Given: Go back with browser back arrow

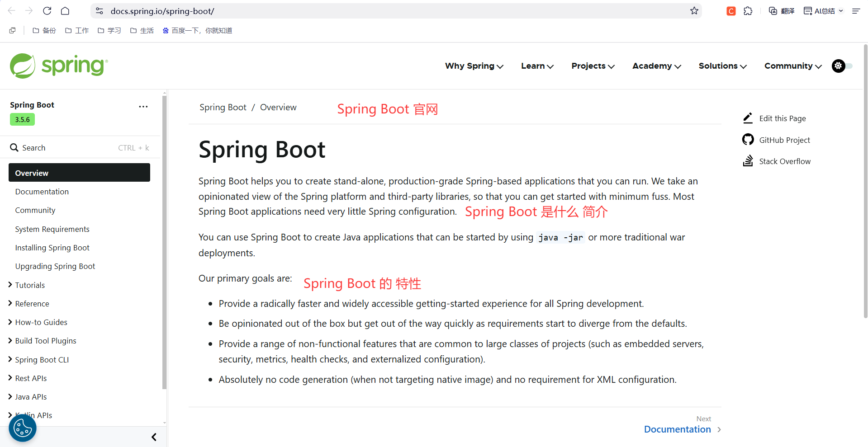Looking at the screenshot, I should point(12,11).
